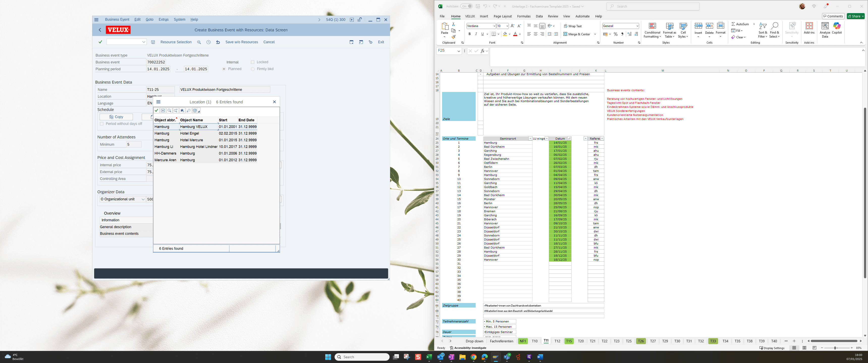The height and width of the screenshot is (363, 868).
Task: Switch to Page Break Preview in Excel status bar
Action: (x=815, y=348)
